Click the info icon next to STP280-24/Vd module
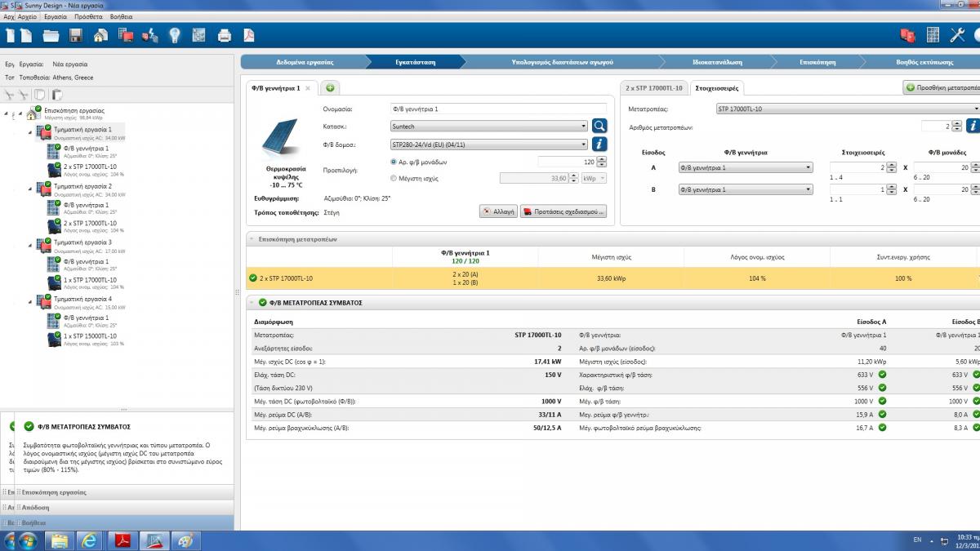Screen dimensions: 980x551 (x=599, y=144)
